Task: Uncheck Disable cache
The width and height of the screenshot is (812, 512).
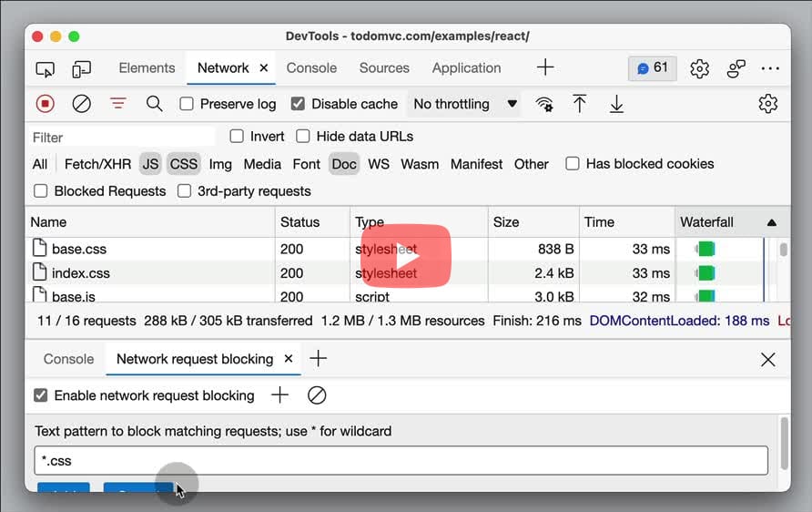Action: (298, 104)
